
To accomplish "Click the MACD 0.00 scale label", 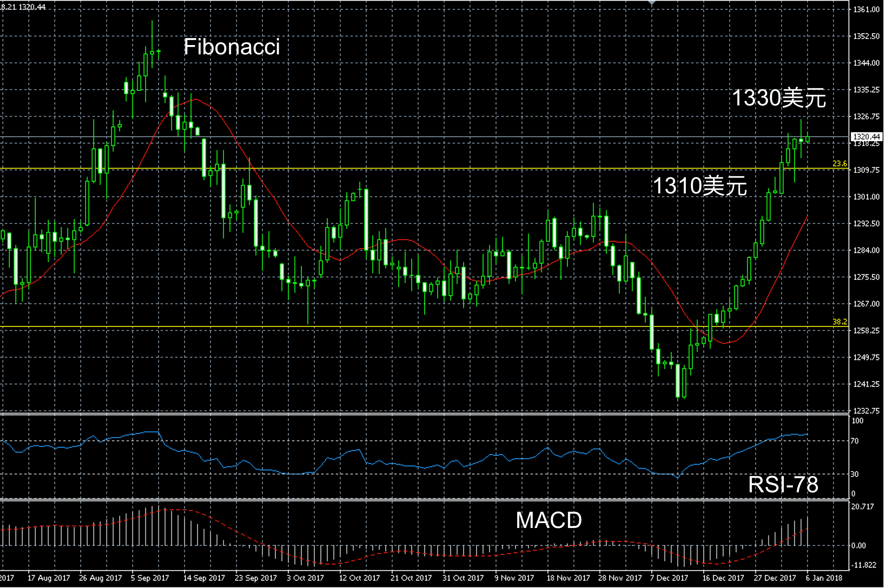I will (858, 545).
